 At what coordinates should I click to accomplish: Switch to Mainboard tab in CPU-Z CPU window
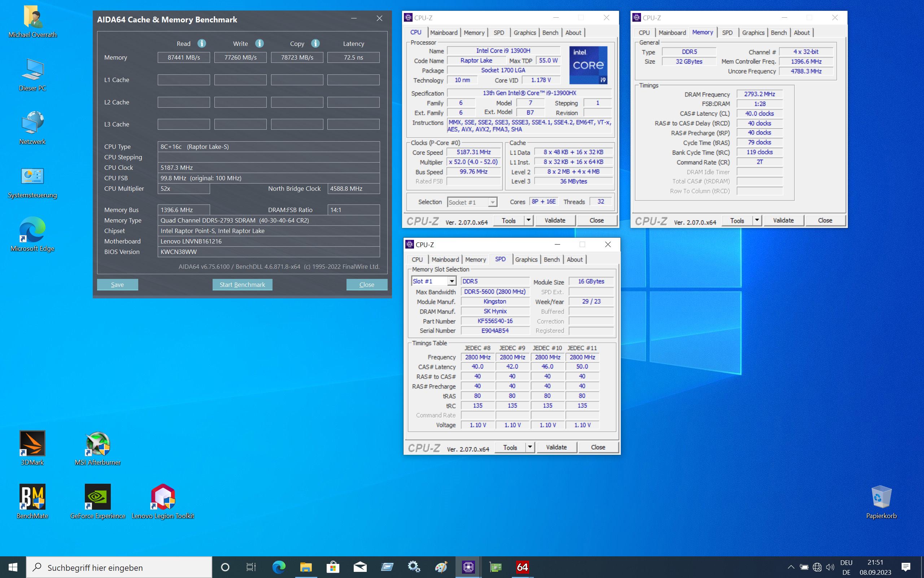click(444, 33)
